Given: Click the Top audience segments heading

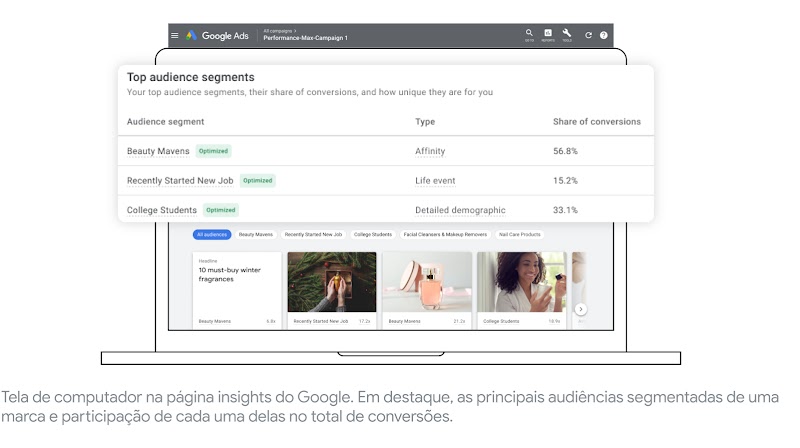Looking at the screenshot, I should click(191, 77).
